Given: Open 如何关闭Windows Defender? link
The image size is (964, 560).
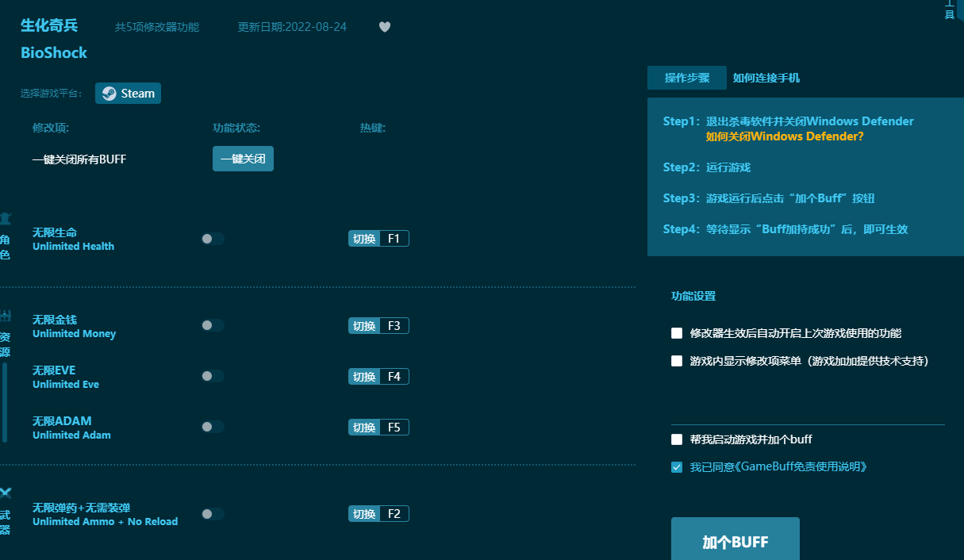Looking at the screenshot, I should click(785, 136).
